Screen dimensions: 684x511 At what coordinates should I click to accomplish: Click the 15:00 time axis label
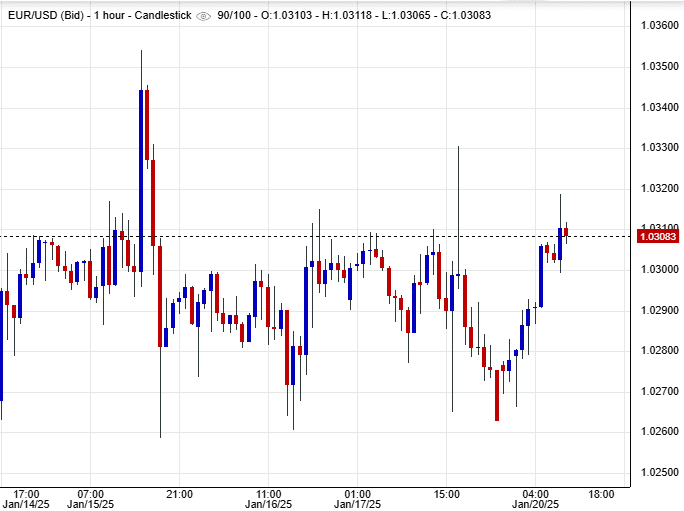[446, 494]
